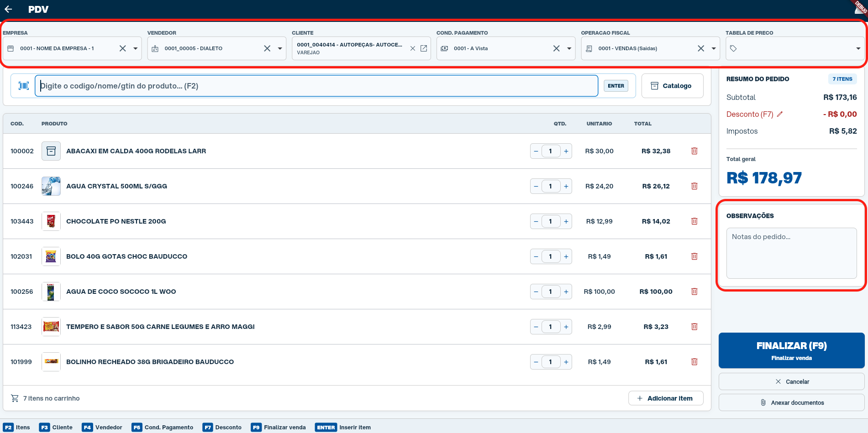The height and width of the screenshot is (433, 868).
Task: Increase quantity of Tempero e Sabor Maggi
Action: coord(566,327)
